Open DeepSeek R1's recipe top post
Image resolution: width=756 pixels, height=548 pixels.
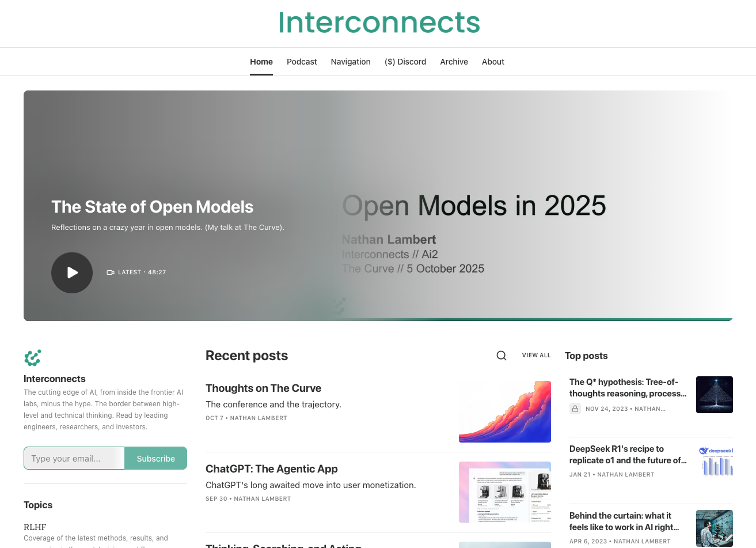click(x=628, y=455)
